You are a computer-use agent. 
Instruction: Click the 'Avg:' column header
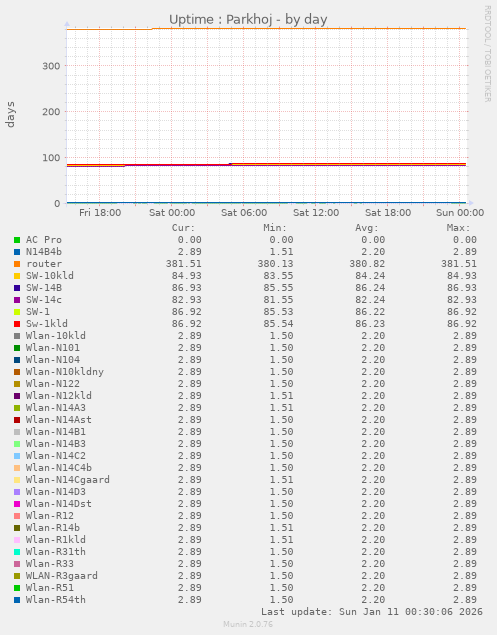pyautogui.click(x=367, y=228)
